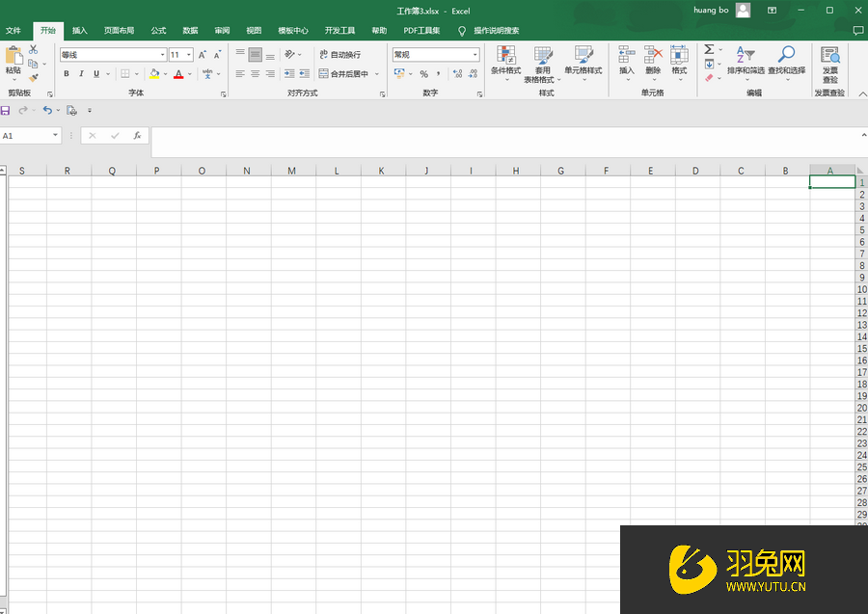Click the 删除 cells button
Screen dimensions: 868x614
coord(653,65)
